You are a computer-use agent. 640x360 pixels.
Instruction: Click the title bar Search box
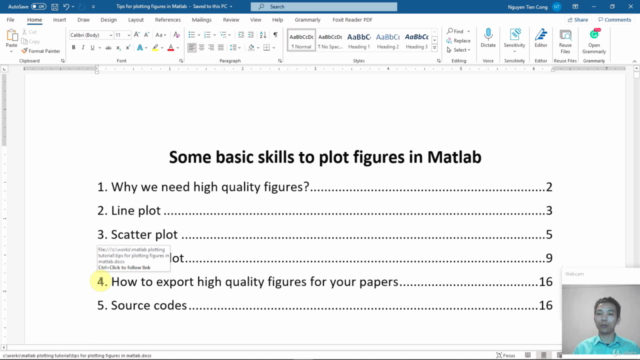[324, 7]
